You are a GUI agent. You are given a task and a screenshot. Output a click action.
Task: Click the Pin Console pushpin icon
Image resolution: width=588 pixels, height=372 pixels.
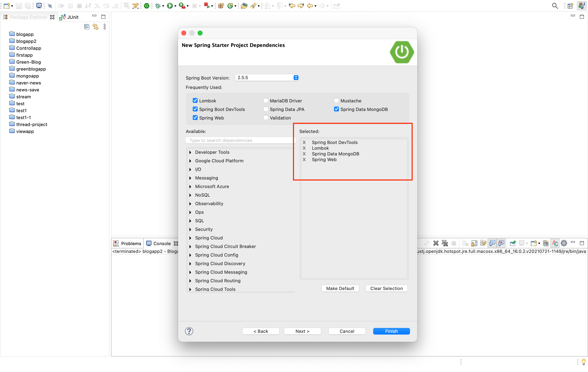(x=512, y=243)
